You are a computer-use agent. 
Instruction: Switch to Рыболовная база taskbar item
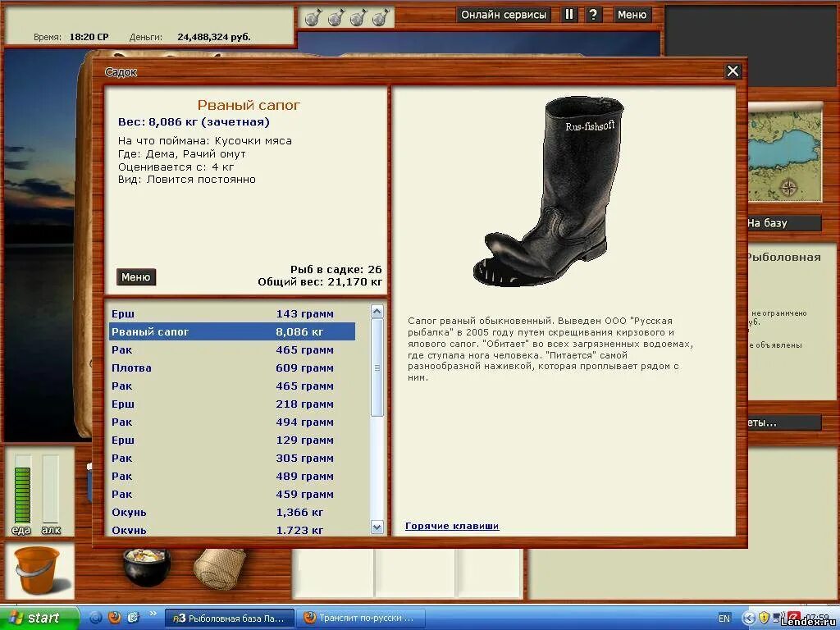(x=229, y=619)
